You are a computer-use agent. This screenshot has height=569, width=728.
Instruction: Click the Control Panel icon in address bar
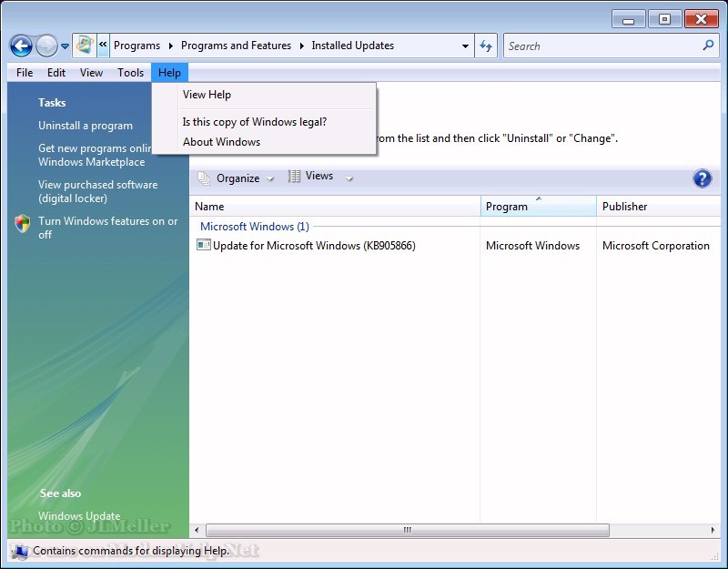84,46
